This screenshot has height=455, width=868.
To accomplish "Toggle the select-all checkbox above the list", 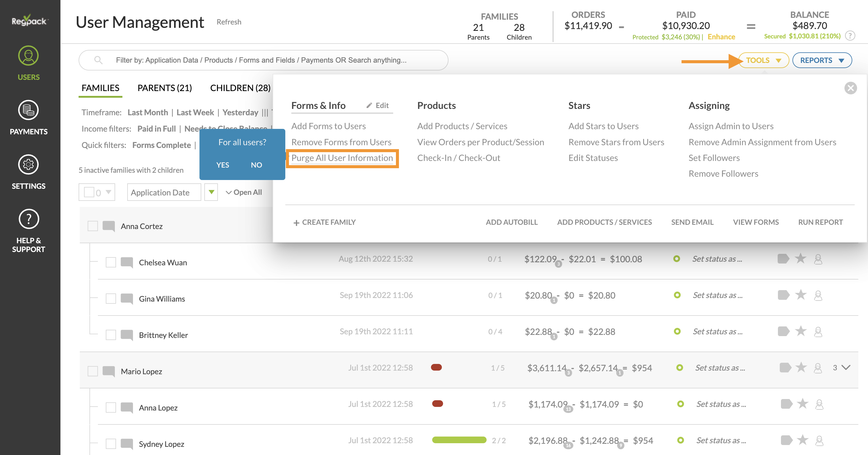I will point(89,192).
